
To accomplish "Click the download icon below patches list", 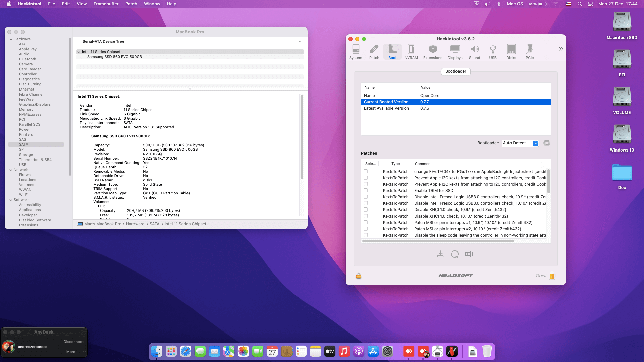I will (441, 254).
